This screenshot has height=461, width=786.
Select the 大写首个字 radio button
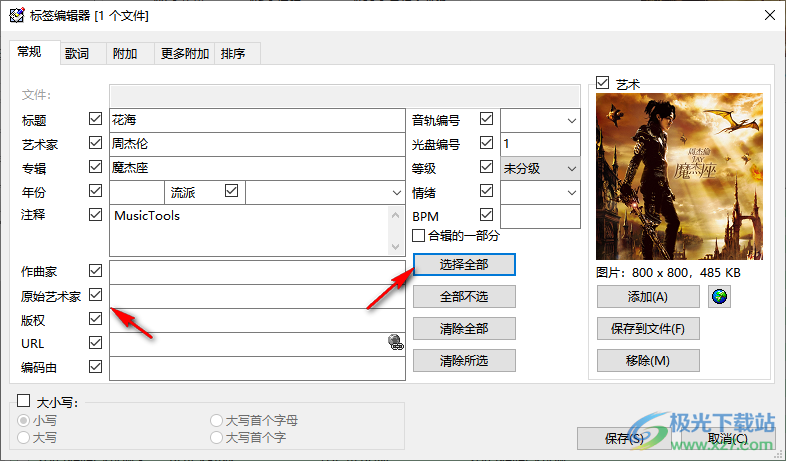point(216,437)
